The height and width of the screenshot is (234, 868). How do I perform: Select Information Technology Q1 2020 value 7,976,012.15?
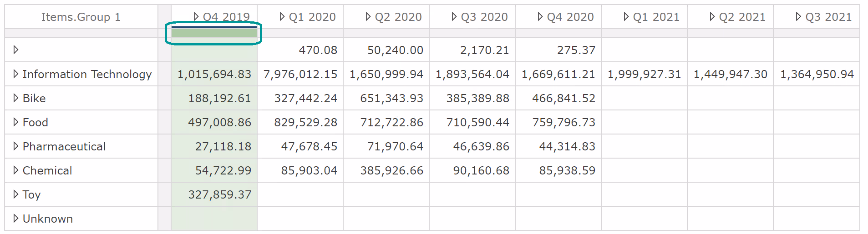300,74
